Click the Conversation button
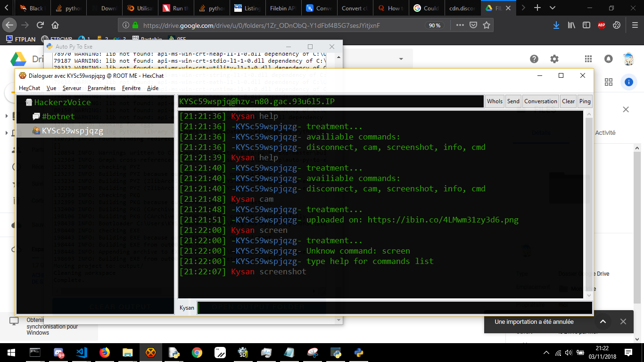Screen dimensions: 644x362 click(x=541, y=101)
